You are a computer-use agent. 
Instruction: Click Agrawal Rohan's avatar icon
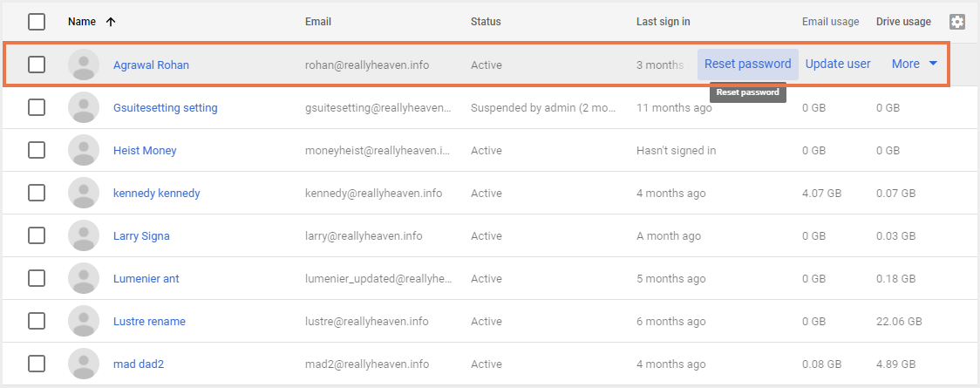pyautogui.click(x=84, y=65)
